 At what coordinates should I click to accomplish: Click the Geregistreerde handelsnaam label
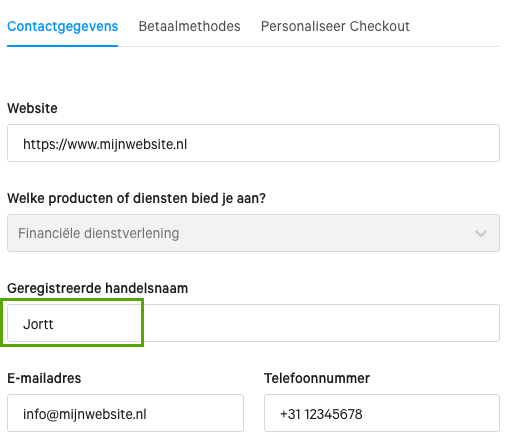point(98,288)
